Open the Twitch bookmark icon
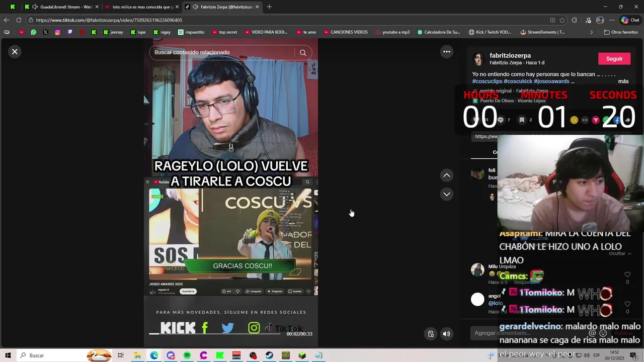This screenshot has height=362, width=644. pos(70,32)
